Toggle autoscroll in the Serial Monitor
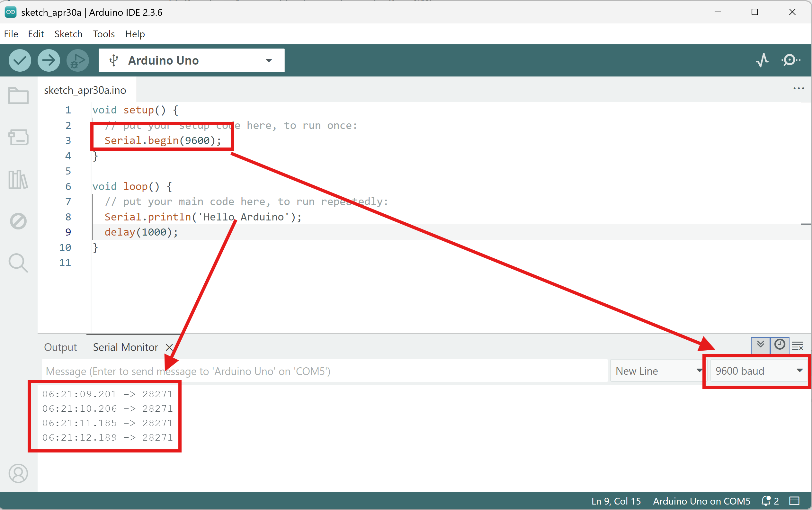 pos(760,345)
